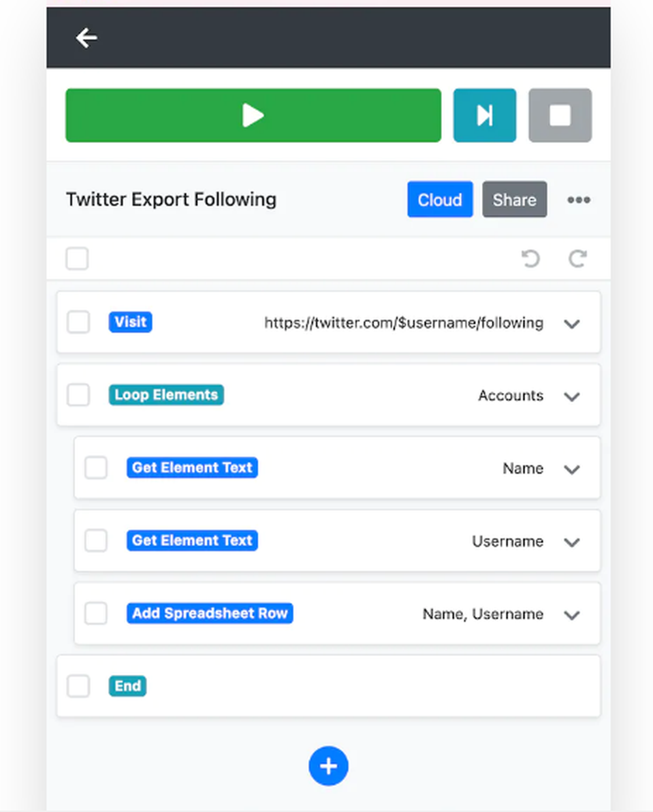The image size is (653, 812).
Task: Expand the Loop Elements Accounts chevron
Action: click(572, 396)
